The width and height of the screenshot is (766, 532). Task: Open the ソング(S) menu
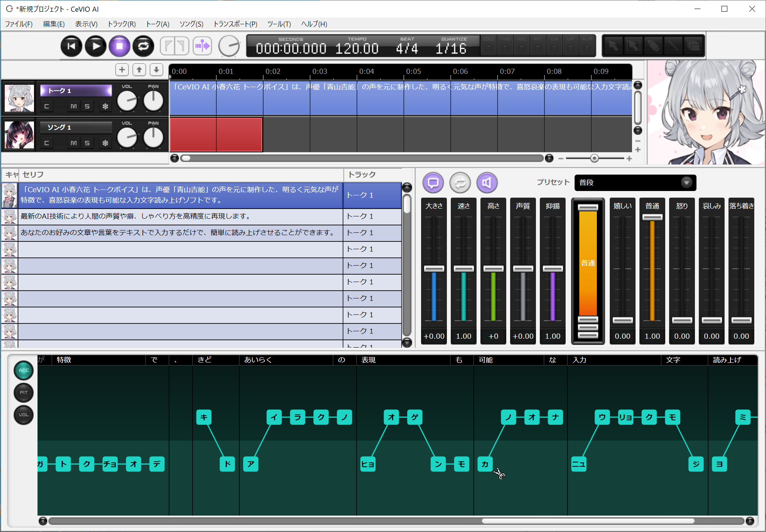(191, 24)
